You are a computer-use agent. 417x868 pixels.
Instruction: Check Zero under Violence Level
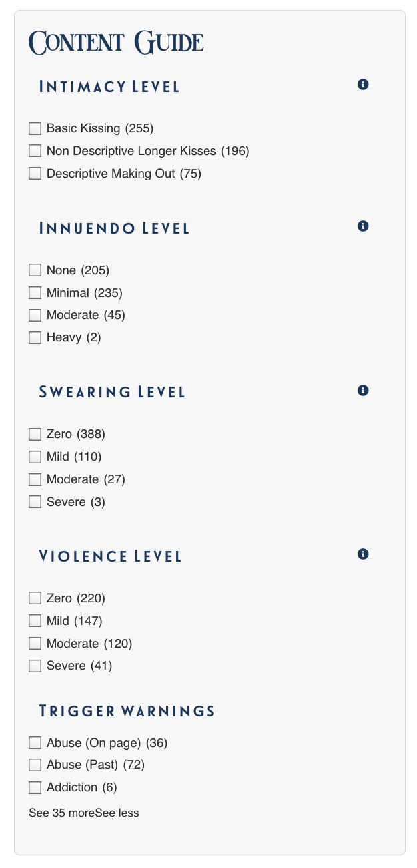pos(35,598)
